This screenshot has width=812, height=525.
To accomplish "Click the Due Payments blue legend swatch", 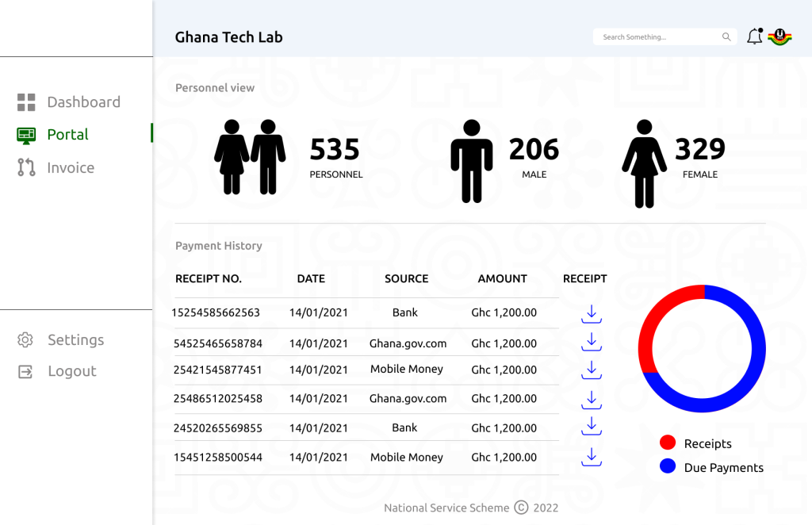I will pos(667,467).
